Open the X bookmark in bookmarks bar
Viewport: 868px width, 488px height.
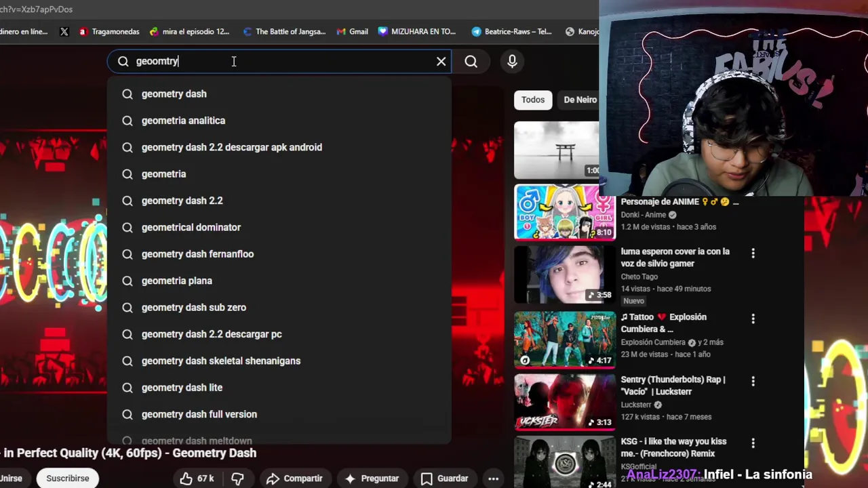coord(64,31)
